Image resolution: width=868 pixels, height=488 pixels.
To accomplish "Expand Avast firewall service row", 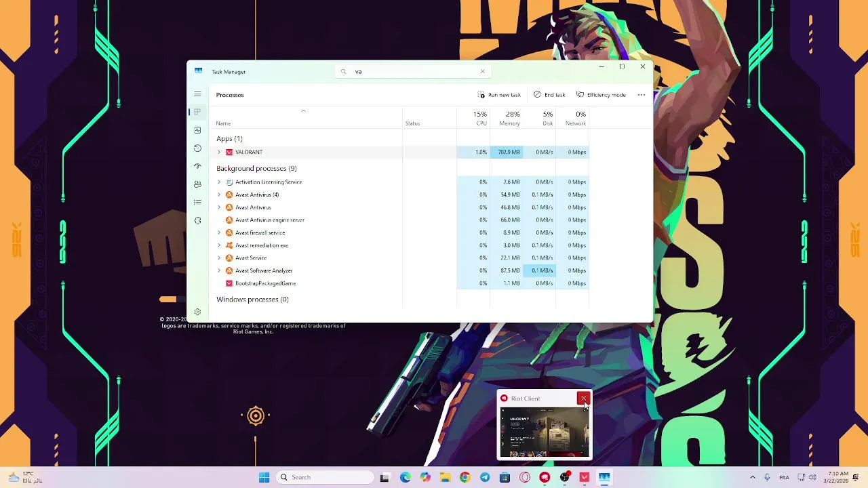I will tap(219, 232).
